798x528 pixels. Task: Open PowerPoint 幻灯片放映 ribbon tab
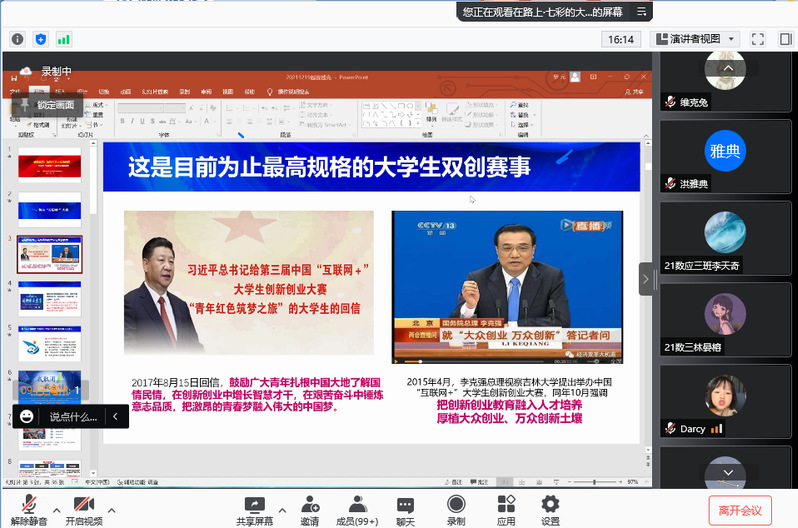point(155,92)
